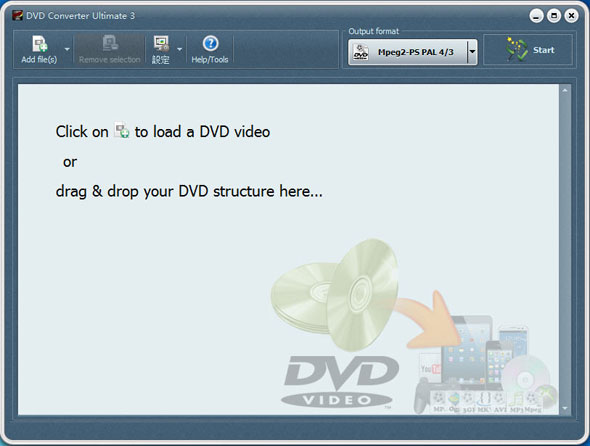Click the "drag & drop your DVD structure here" area
The height and width of the screenshot is (446, 590).
click(189, 191)
